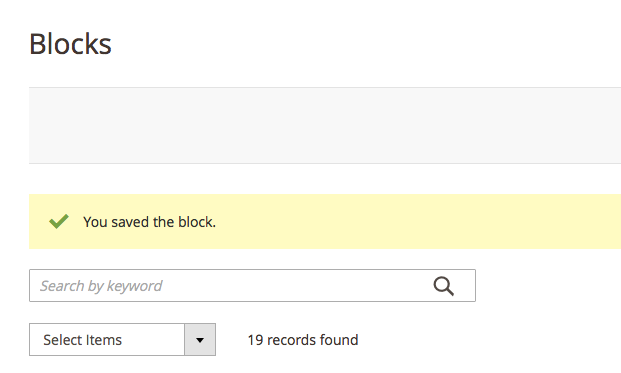621x373 pixels.
Task: Toggle the Select Items action list open
Action: coord(122,340)
